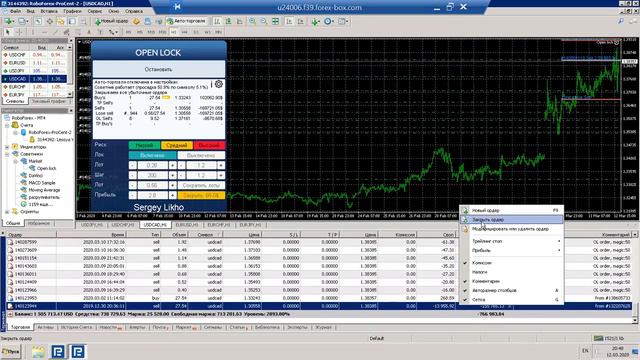
Task: Increase the 2.8 profit value with plus
Action: coord(173,195)
